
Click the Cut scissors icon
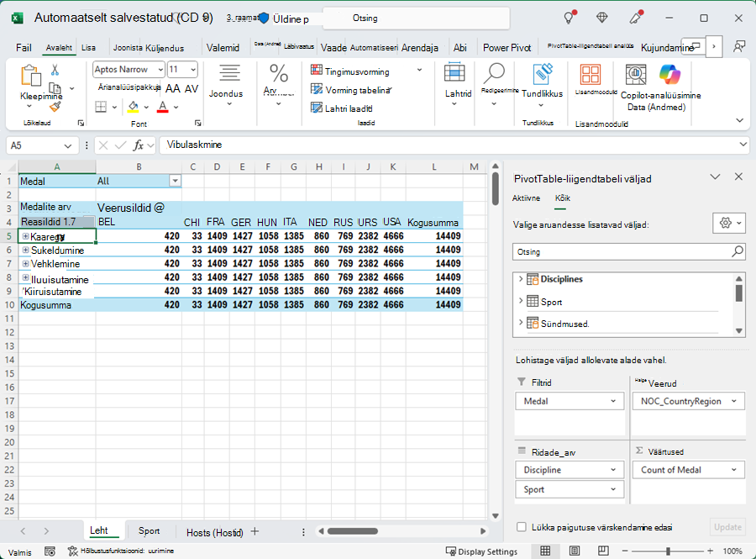[55, 71]
